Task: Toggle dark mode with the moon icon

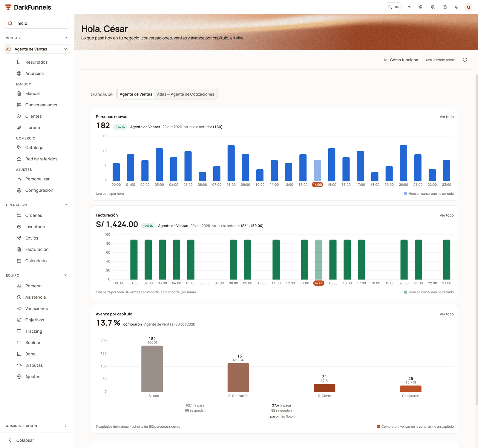Action: tap(456, 7)
